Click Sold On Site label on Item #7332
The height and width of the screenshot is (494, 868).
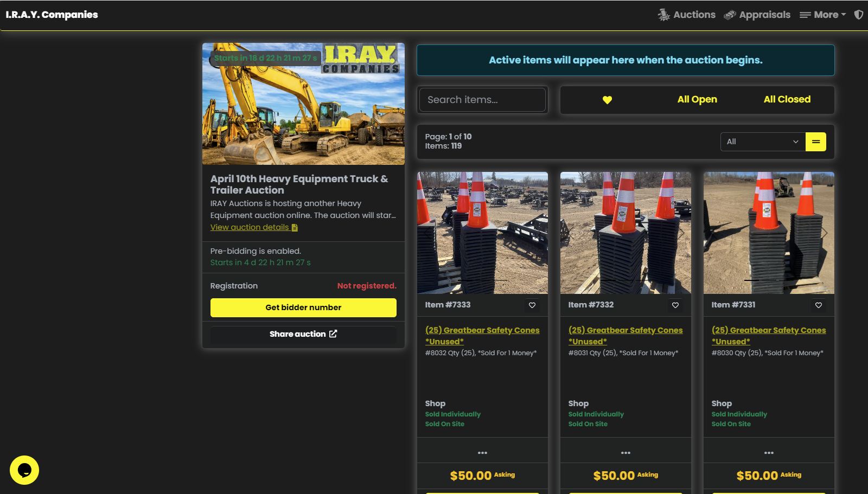click(x=588, y=424)
